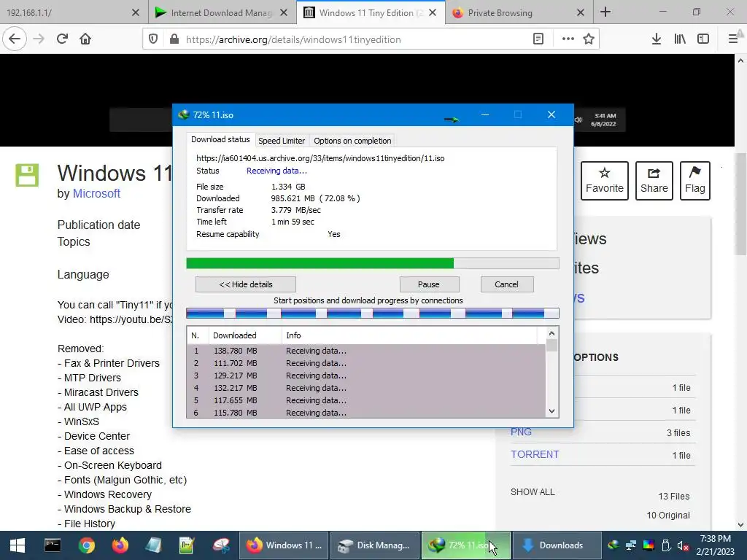Open the Firefox downloads panel
This screenshot has height=560, width=747.
pos(657,39)
